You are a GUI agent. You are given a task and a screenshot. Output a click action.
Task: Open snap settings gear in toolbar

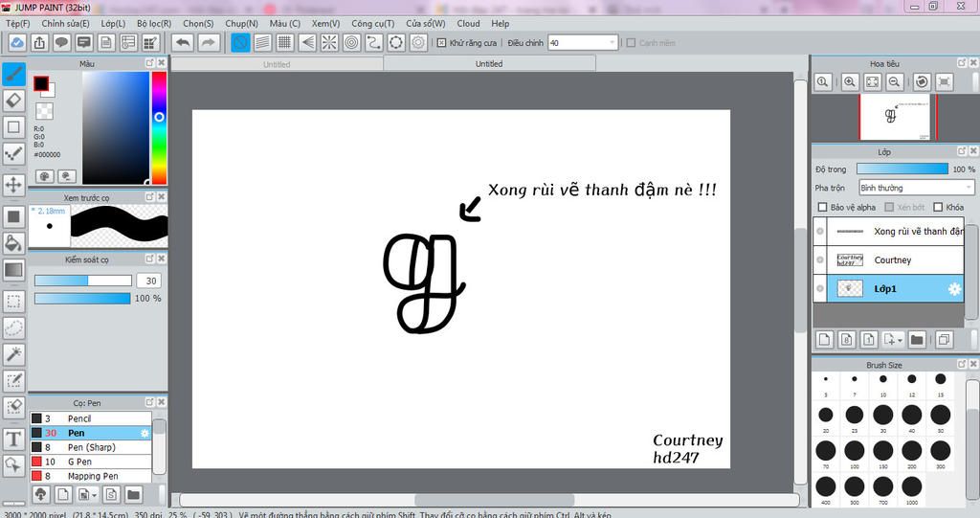tap(418, 42)
